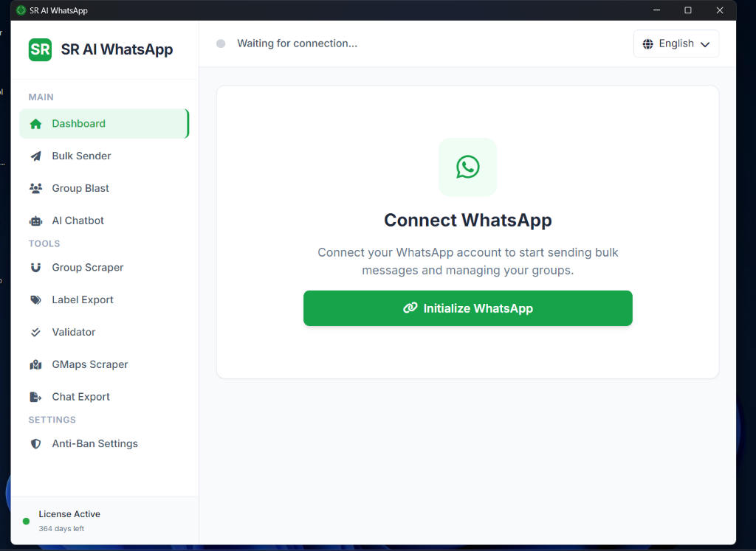
Task: Click the globe icon in language selector
Action: [648, 44]
